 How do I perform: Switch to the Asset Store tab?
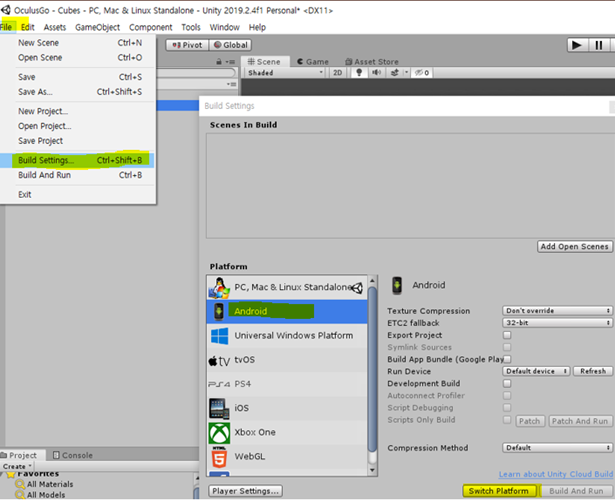[x=372, y=62]
